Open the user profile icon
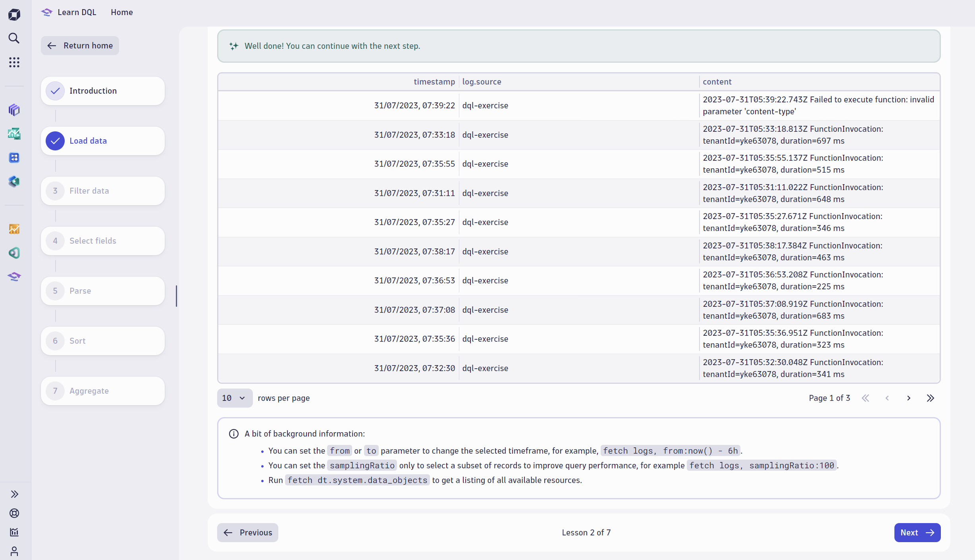The height and width of the screenshot is (560, 975). pos(14,551)
